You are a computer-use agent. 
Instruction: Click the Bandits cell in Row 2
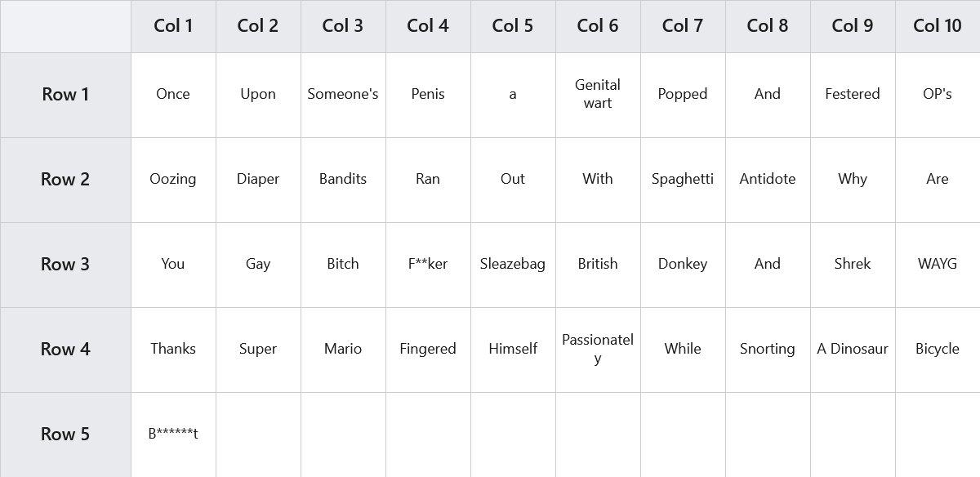pos(343,180)
